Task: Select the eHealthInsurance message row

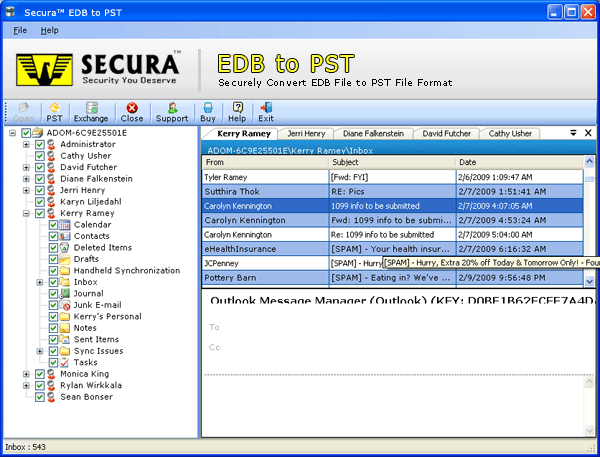Action: 393,249
